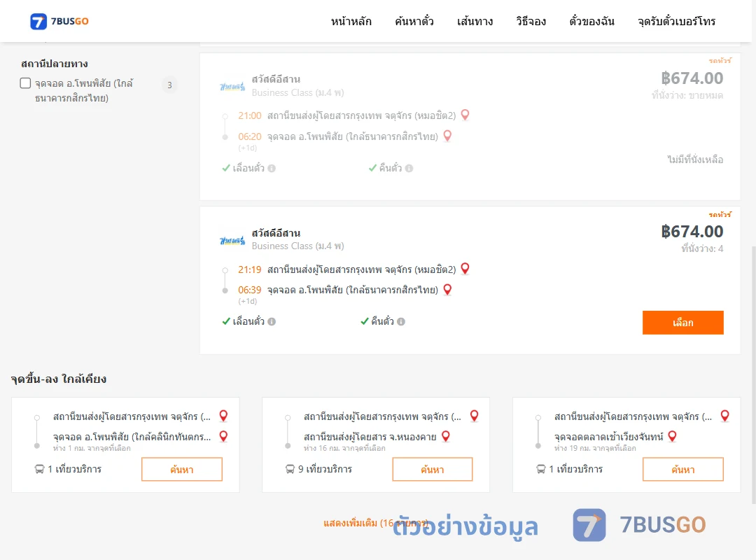Click the 21:19 departure time
The image size is (756, 560).
coord(249,269)
